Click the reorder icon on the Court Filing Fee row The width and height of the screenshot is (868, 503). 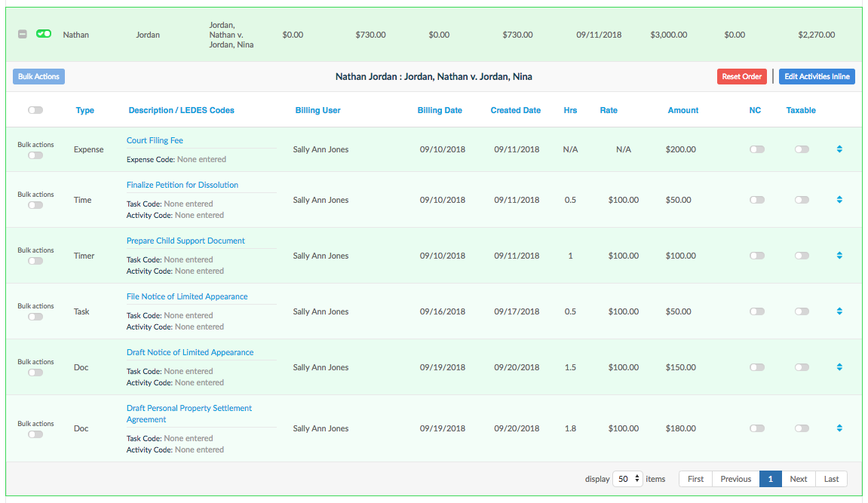pos(839,149)
